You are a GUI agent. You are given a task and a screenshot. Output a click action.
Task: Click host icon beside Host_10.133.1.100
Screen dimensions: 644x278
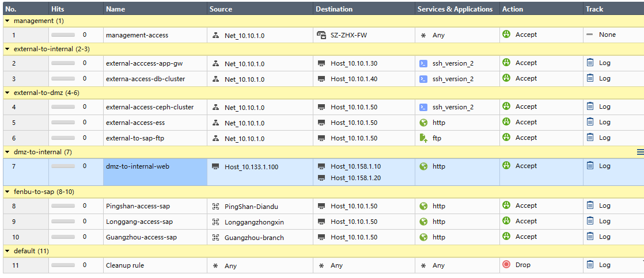[x=215, y=166]
